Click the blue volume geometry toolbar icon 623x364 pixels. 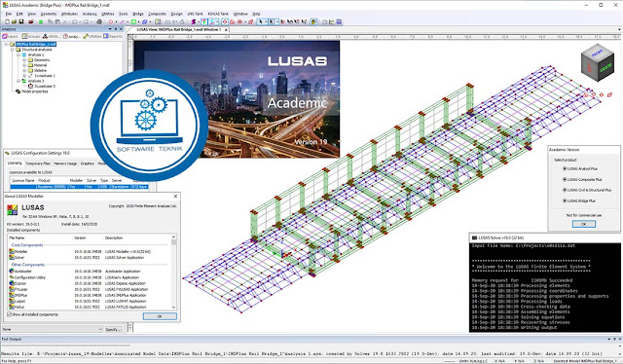tap(145, 21)
